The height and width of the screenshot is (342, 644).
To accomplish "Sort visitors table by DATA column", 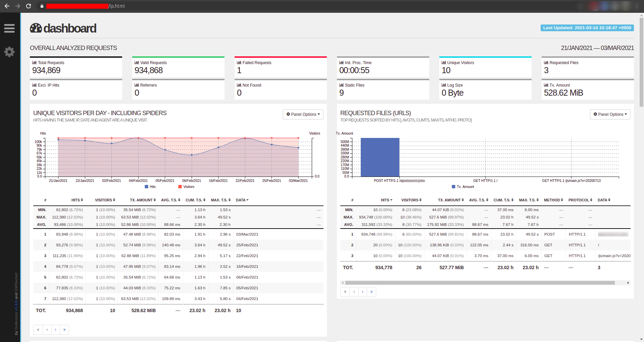I will pos(242,200).
